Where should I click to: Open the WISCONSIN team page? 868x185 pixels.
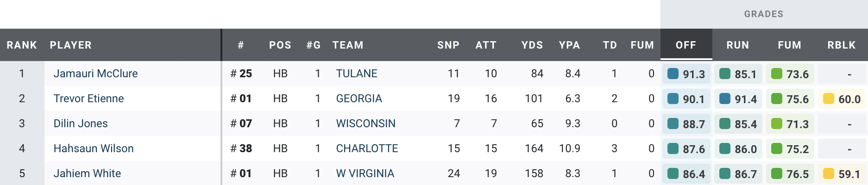pyautogui.click(x=366, y=123)
